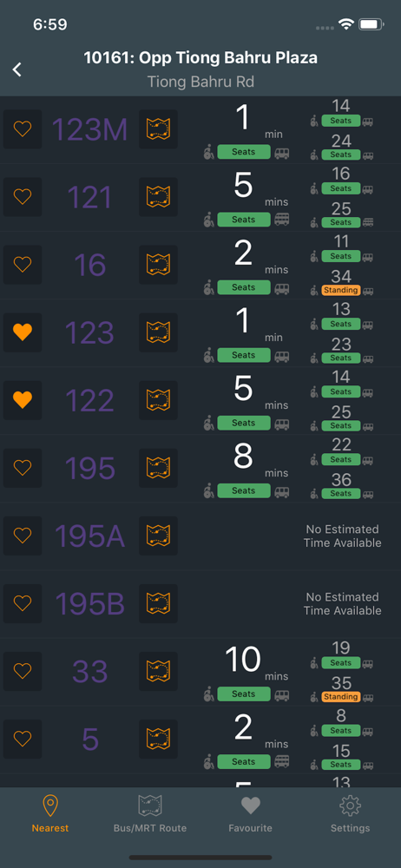401x868 pixels.
Task: Favourite bus 195 using its heart
Action: point(23,468)
